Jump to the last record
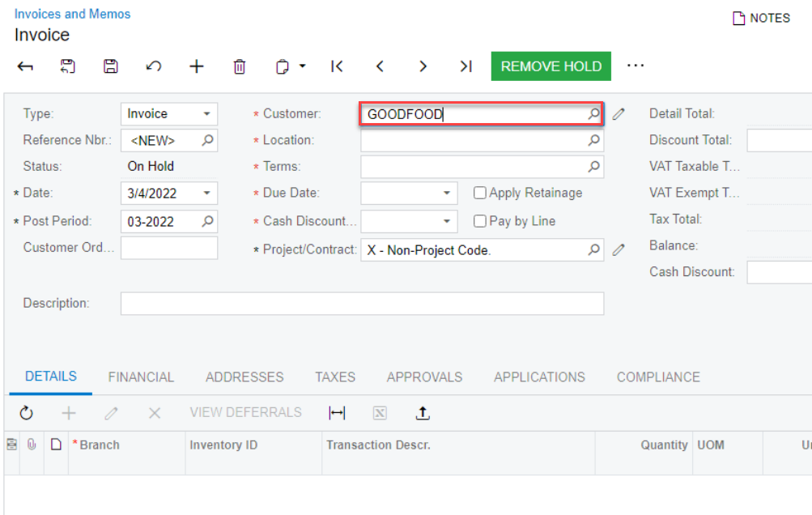The height and width of the screenshot is (515, 812). point(466,66)
